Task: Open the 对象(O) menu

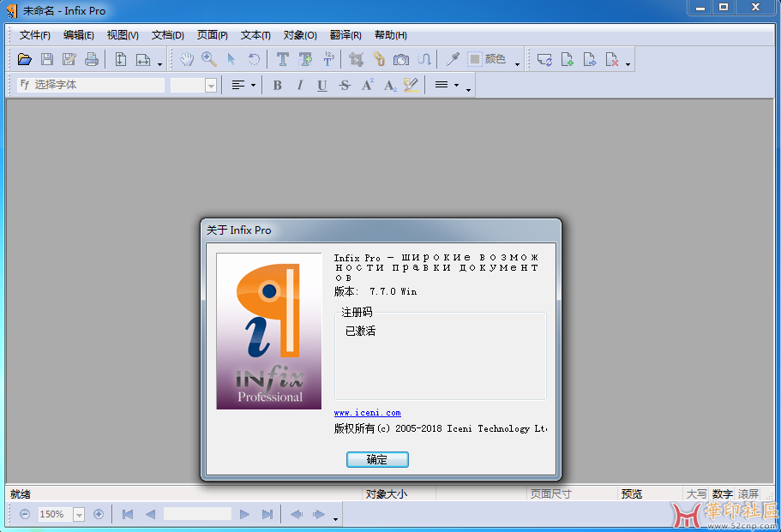Action: (300, 35)
